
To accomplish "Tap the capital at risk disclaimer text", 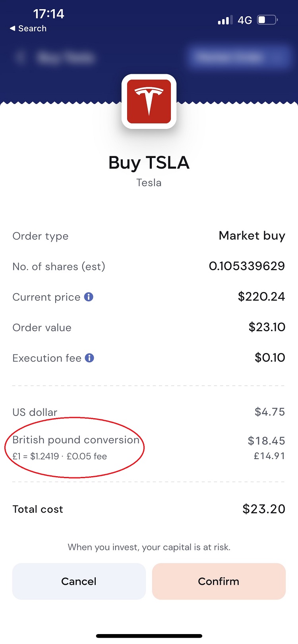I will [x=149, y=547].
